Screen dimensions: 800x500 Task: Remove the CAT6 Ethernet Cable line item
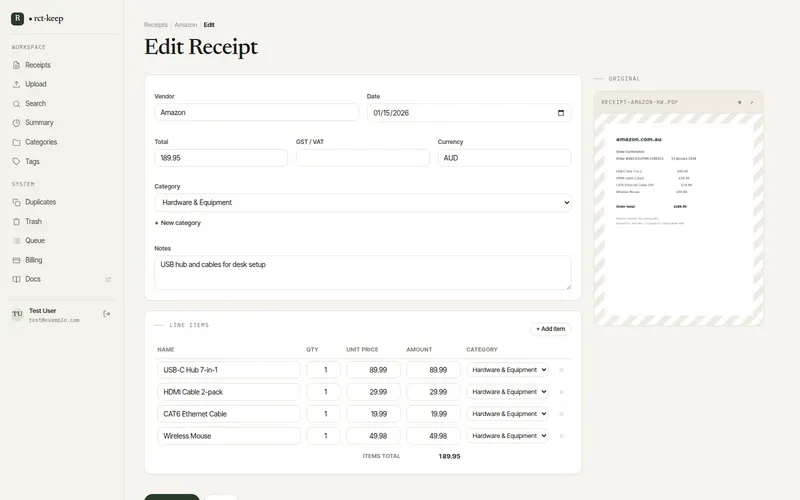pos(561,414)
